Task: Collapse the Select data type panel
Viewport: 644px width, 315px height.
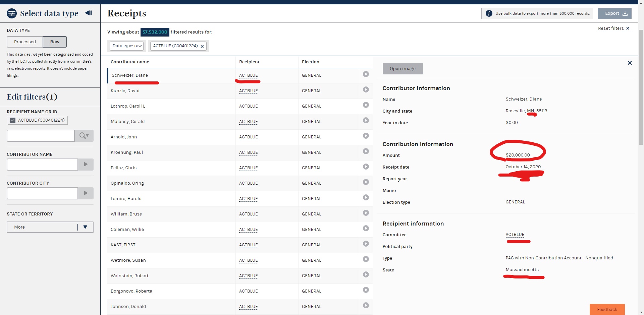Action: (x=89, y=13)
